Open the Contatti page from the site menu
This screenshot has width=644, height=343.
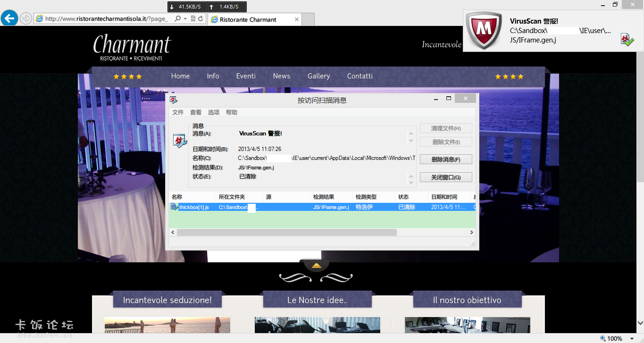[360, 76]
